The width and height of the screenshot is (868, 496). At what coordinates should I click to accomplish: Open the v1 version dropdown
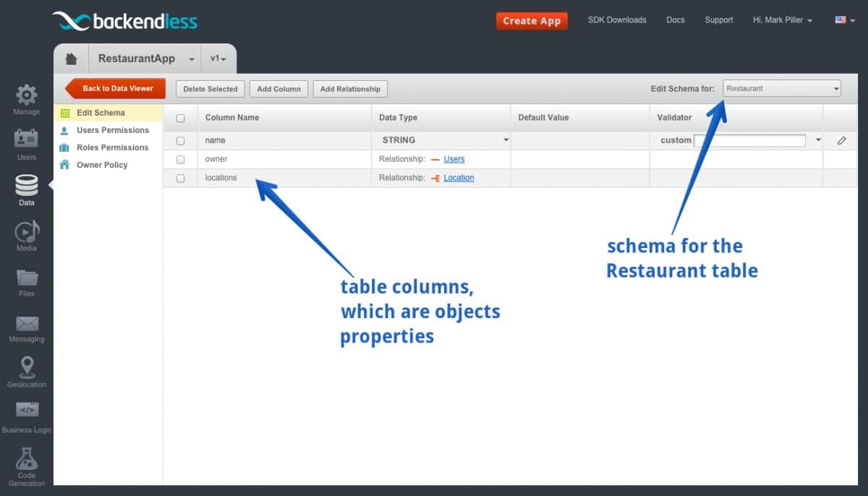click(x=218, y=59)
